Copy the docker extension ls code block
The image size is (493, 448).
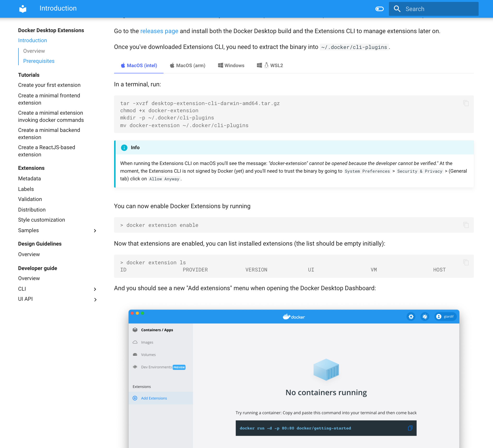point(466,262)
